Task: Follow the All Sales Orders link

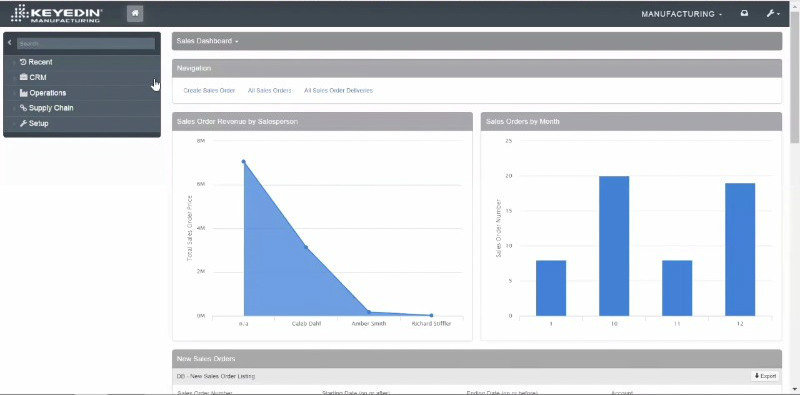Action: (269, 90)
